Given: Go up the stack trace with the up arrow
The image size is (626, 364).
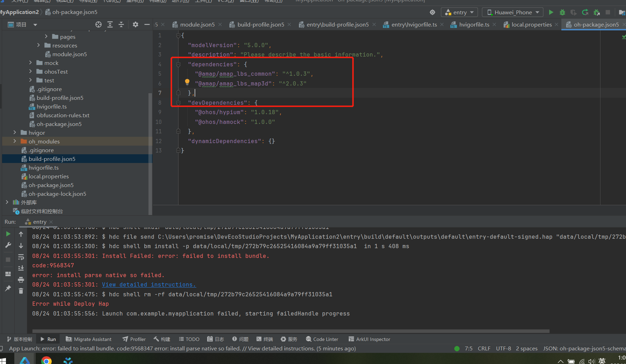Looking at the screenshot, I should tap(21, 234).
